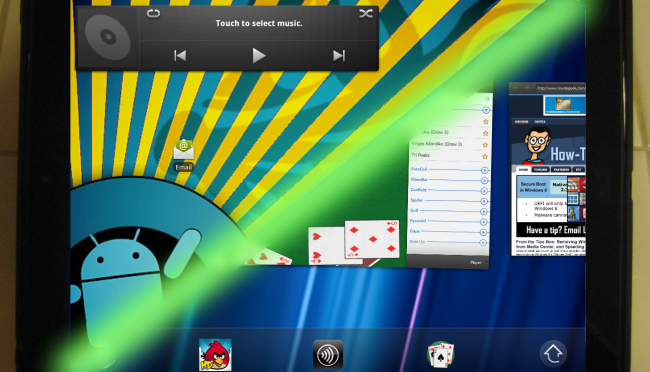The image size is (650, 372).
Task: Expand the Klondike game row arrow
Action: point(484,181)
